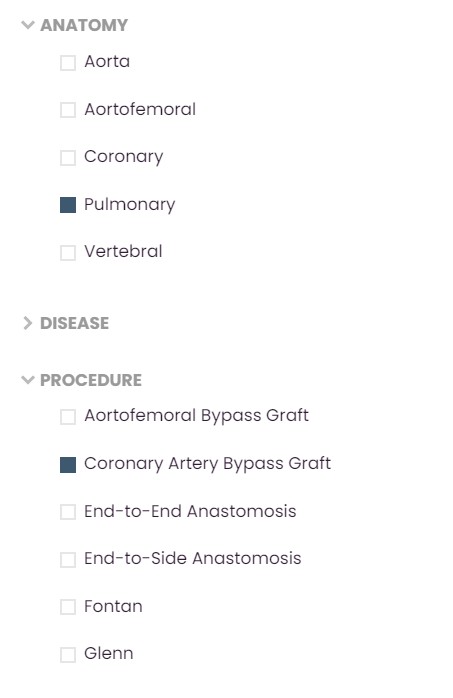This screenshot has width=453, height=698.
Task: Select the Glenn checkbox
Action: click(x=68, y=654)
